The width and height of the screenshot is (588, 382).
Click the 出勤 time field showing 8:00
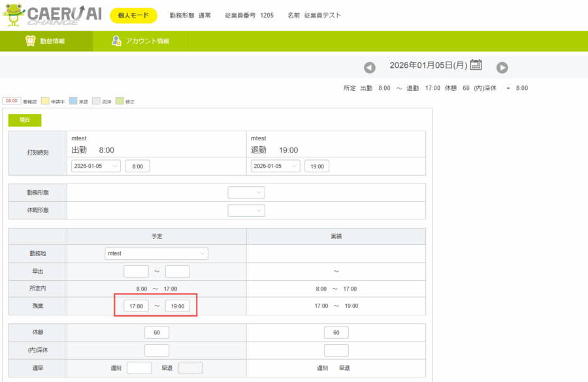tap(138, 166)
